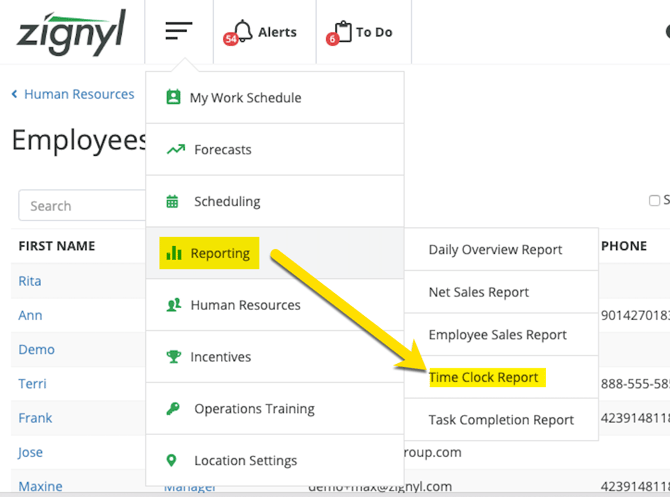Open Daily Overview Report
Screen dimensions: 670x497
coord(496,250)
